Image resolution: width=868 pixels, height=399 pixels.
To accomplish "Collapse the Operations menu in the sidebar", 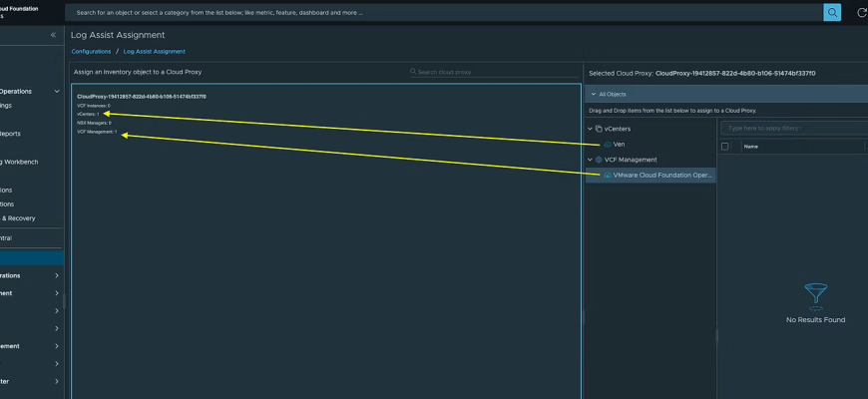I will pos(57,92).
